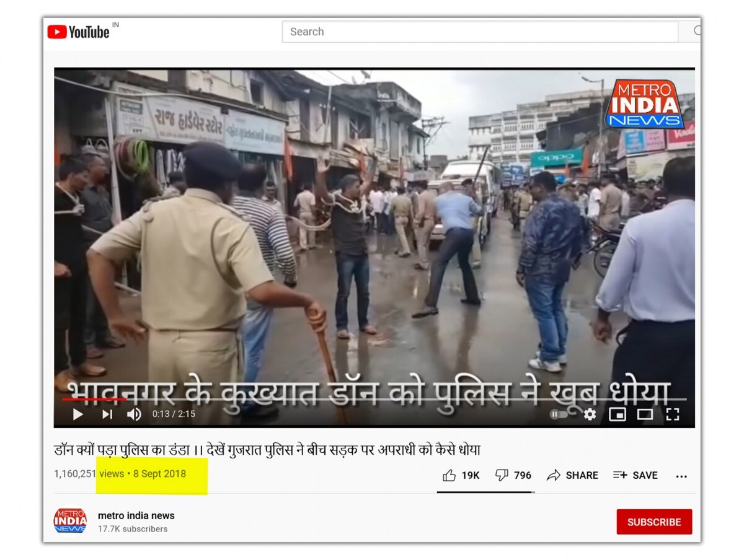The image size is (744, 560).
Task: Save video to playlist with SAVE
Action: (635, 475)
